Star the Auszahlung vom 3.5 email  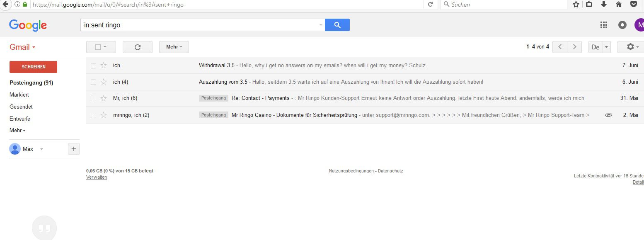click(x=104, y=82)
